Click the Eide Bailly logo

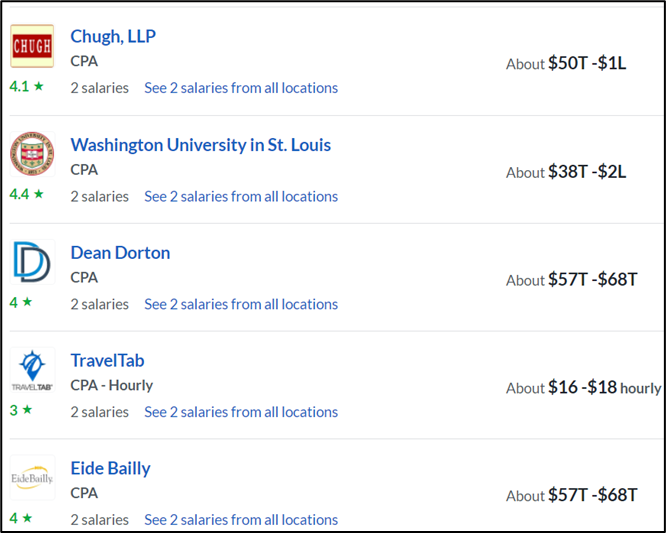pos(32,478)
